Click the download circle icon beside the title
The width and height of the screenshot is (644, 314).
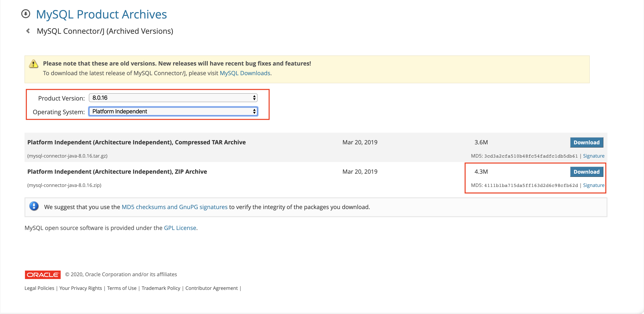26,14
